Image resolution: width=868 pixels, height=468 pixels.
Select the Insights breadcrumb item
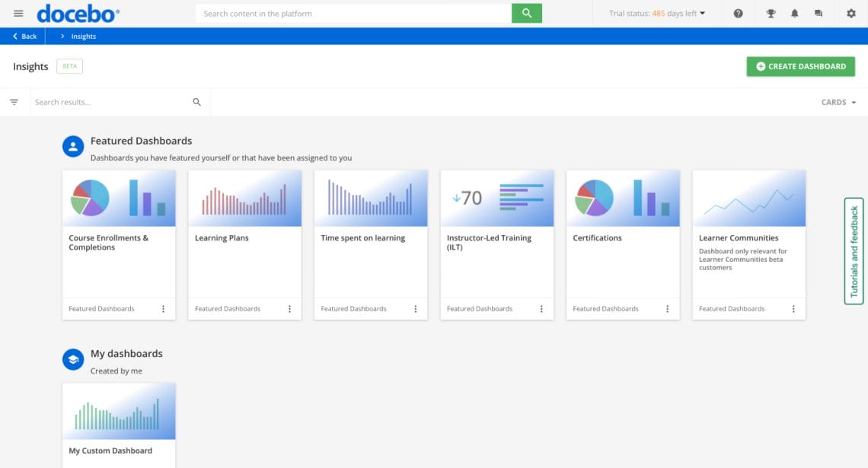click(x=83, y=37)
